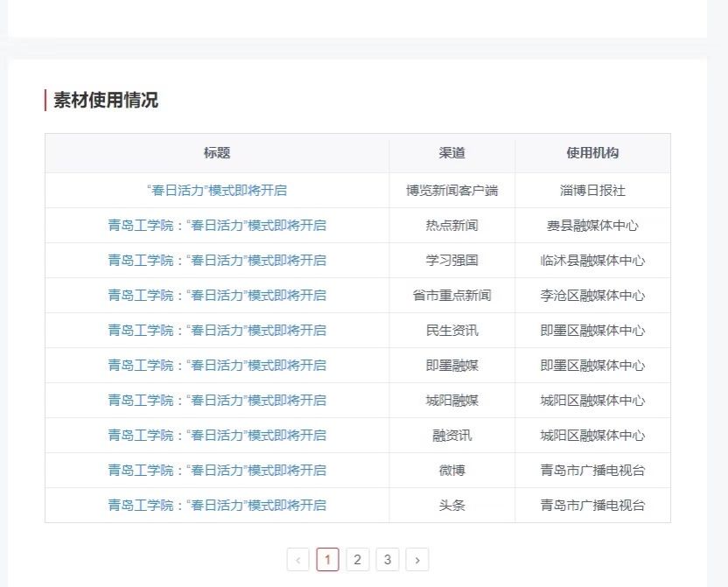
Task: Open the article link in 头条 row
Action: click(x=217, y=505)
